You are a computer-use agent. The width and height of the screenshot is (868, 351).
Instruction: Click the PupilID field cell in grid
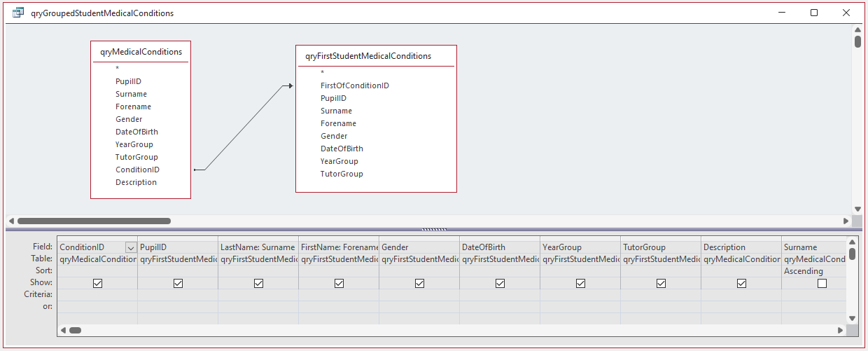click(178, 247)
